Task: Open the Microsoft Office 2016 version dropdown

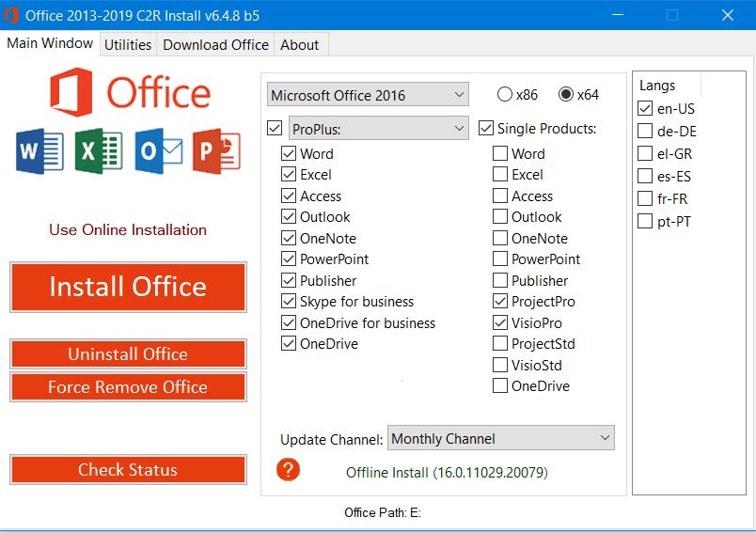Action: 368,94
